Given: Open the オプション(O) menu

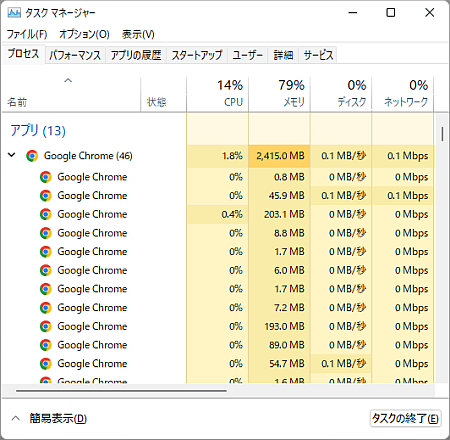Looking at the screenshot, I should (84, 34).
